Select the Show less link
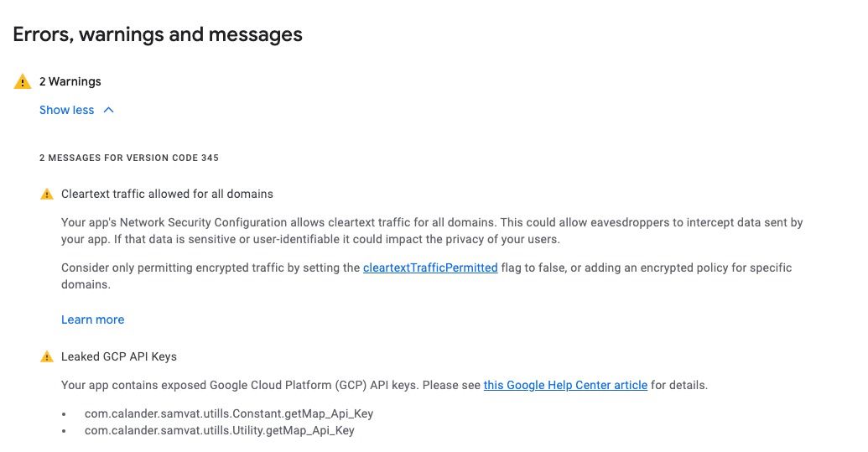The height and width of the screenshot is (452, 868). pyautogui.click(x=67, y=110)
